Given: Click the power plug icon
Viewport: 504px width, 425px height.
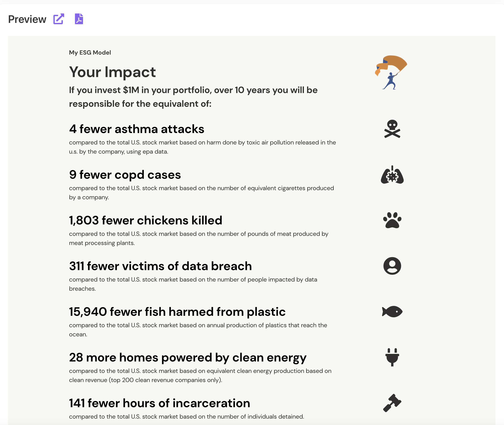Looking at the screenshot, I should [392, 357].
